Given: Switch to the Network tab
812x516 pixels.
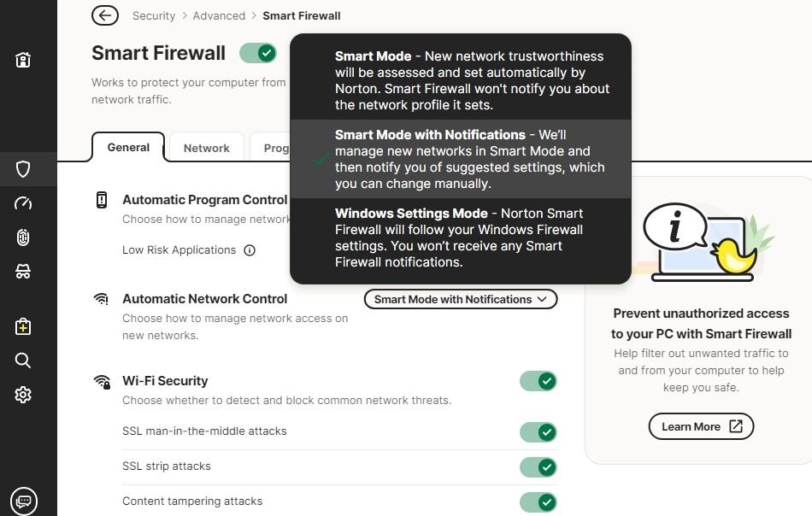Looking at the screenshot, I should point(207,148).
